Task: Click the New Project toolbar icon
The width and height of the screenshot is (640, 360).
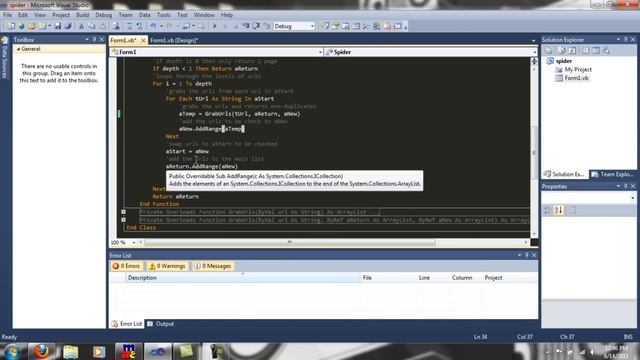Action: tap(11, 26)
